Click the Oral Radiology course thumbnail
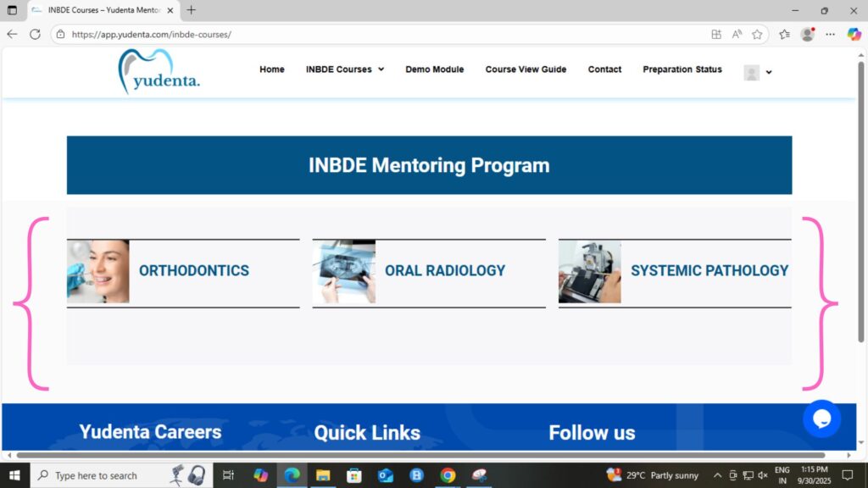 point(343,272)
